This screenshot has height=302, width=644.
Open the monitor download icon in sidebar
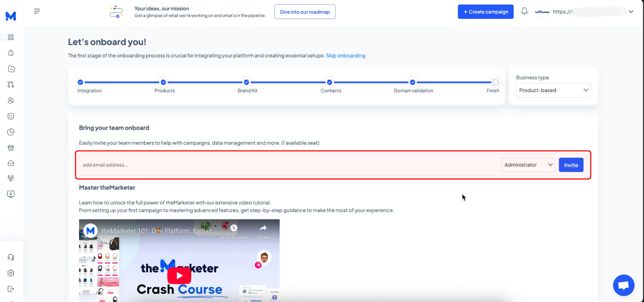click(11, 194)
